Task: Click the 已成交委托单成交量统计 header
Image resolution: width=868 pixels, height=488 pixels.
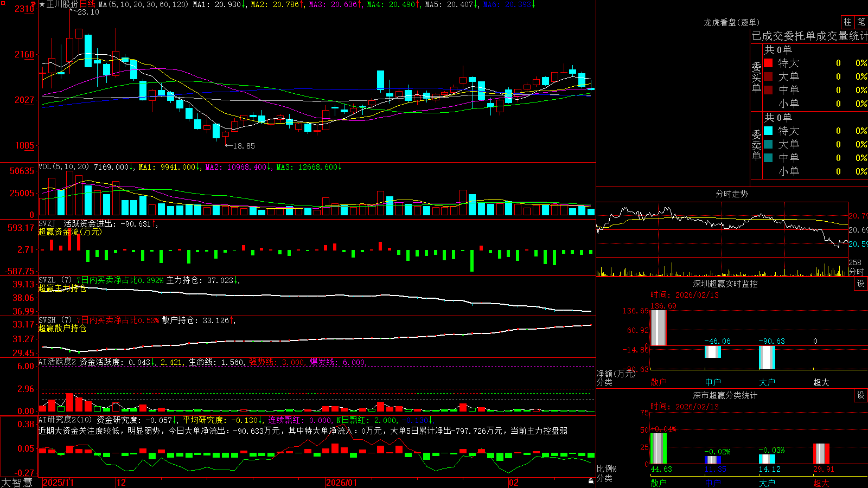Action: coord(809,36)
